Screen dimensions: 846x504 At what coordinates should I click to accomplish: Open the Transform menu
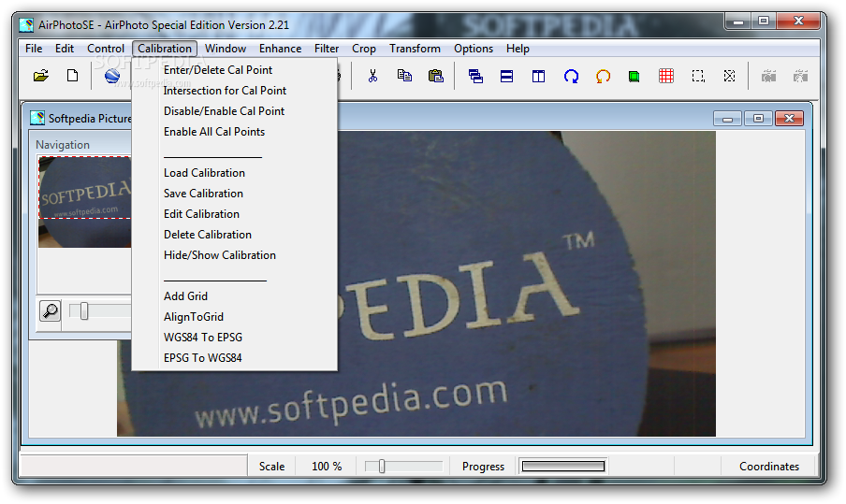(x=415, y=49)
